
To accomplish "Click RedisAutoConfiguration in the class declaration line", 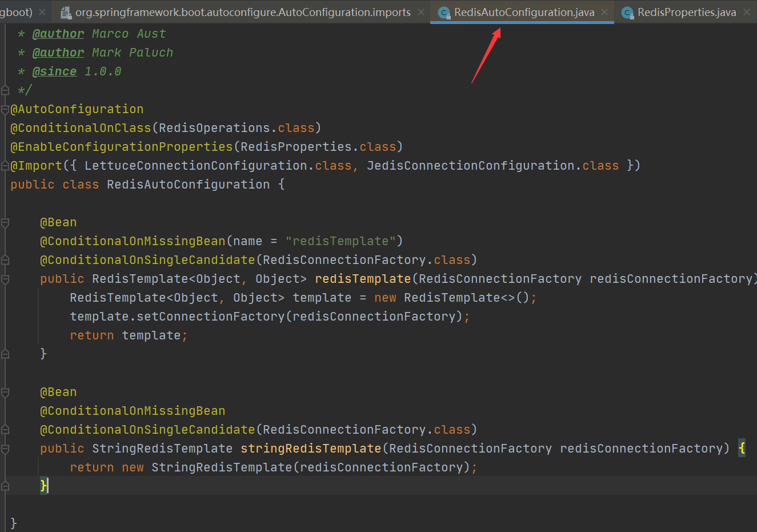I will [x=189, y=185].
